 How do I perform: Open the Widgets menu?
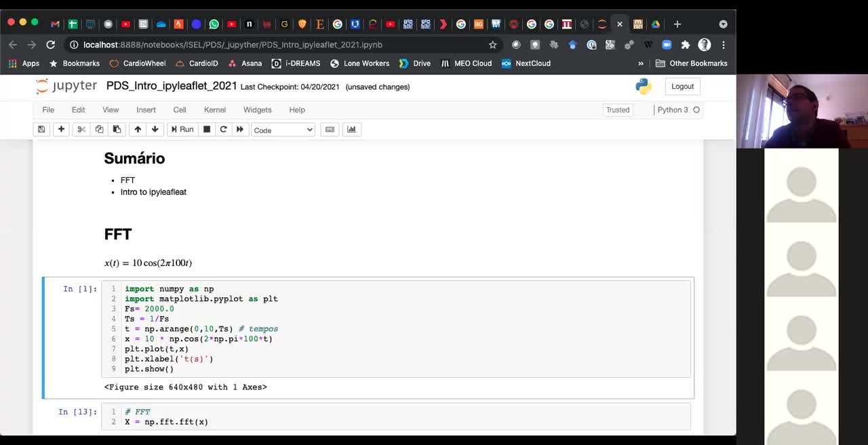click(x=257, y=109)
